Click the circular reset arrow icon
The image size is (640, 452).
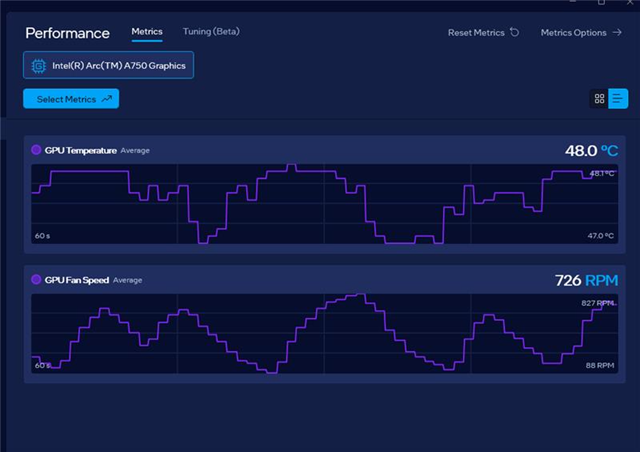pos(515,32)
